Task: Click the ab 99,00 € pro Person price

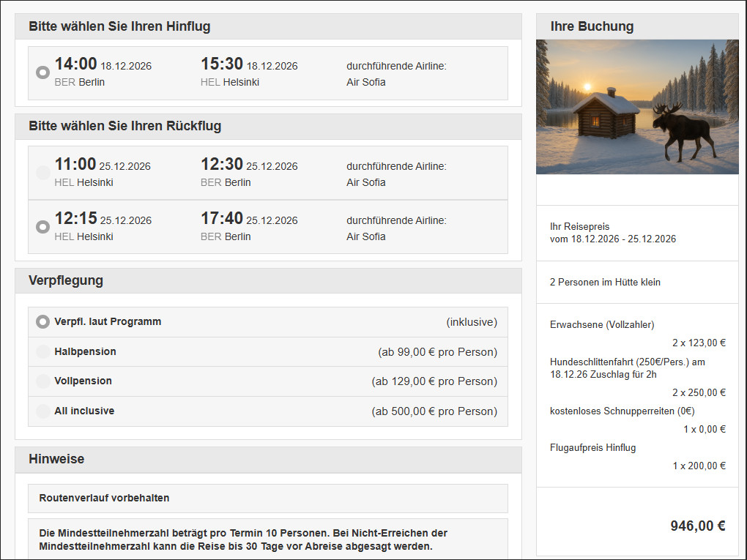Action: 437,352
